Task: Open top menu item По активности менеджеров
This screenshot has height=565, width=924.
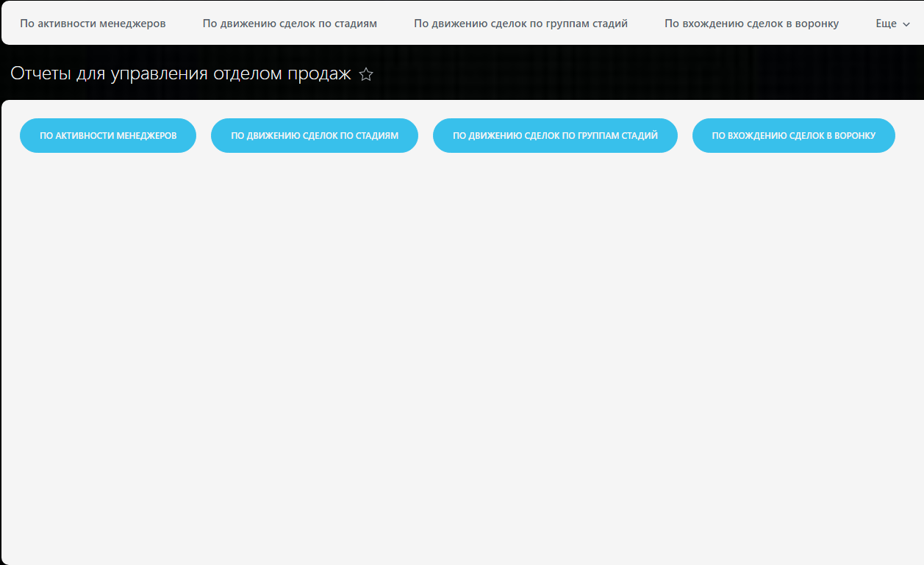Action: 93,24
